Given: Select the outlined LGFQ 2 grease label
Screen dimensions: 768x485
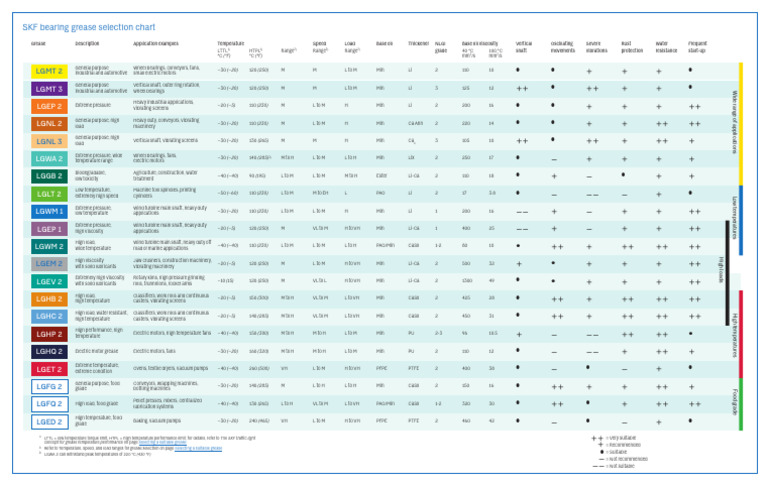Looking at the screenshot, I should [49, 404].
